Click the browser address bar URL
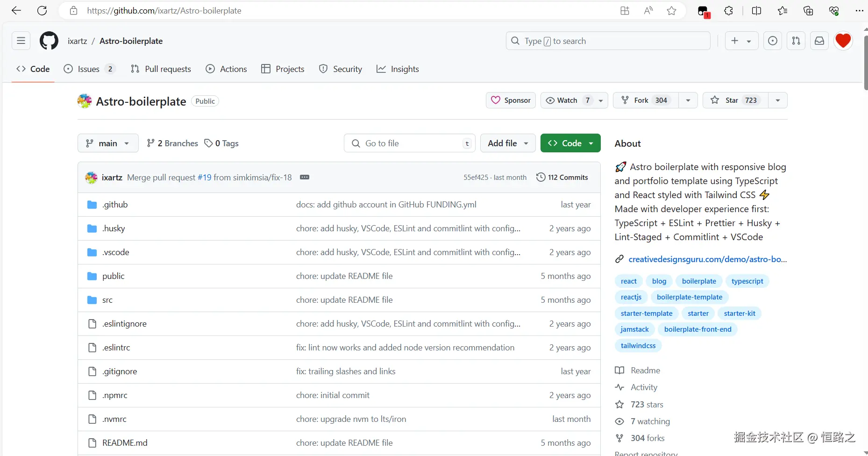The image size is (868, 456). 164,11
